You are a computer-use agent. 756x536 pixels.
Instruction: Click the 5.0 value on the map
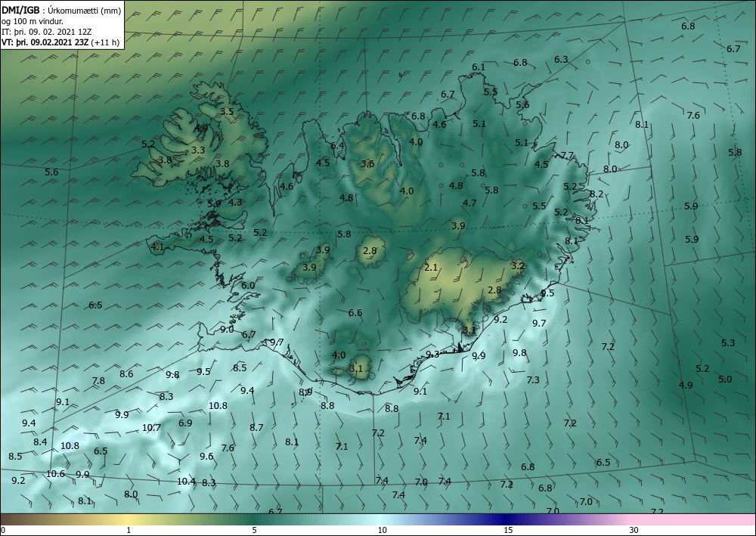tap(725, 379)
